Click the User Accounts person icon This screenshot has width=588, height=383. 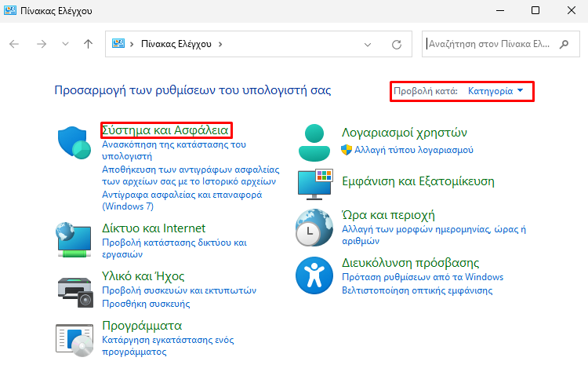[x=314, y=143]
